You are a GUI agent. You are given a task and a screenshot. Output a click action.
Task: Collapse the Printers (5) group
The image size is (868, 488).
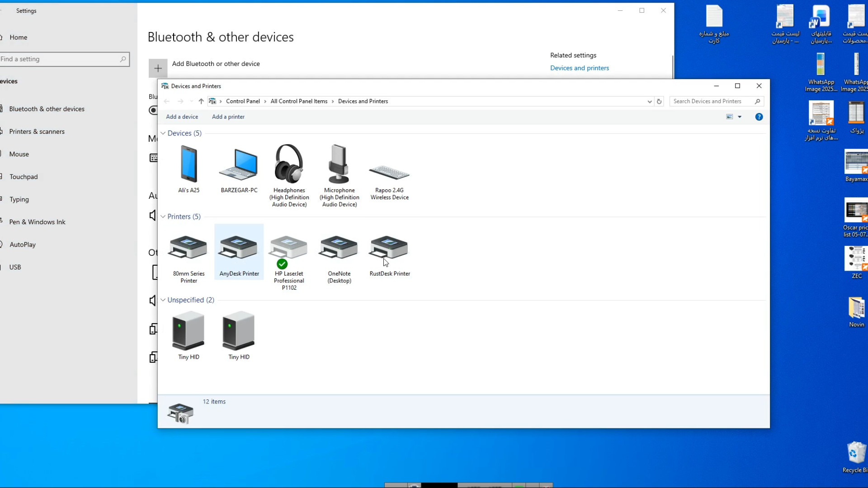click(163, 217)
